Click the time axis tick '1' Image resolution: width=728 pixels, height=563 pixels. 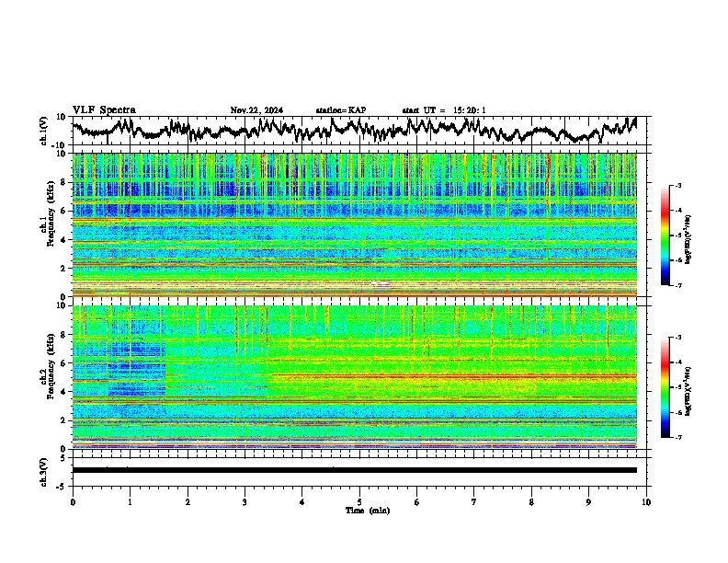(x=130, y=502)
